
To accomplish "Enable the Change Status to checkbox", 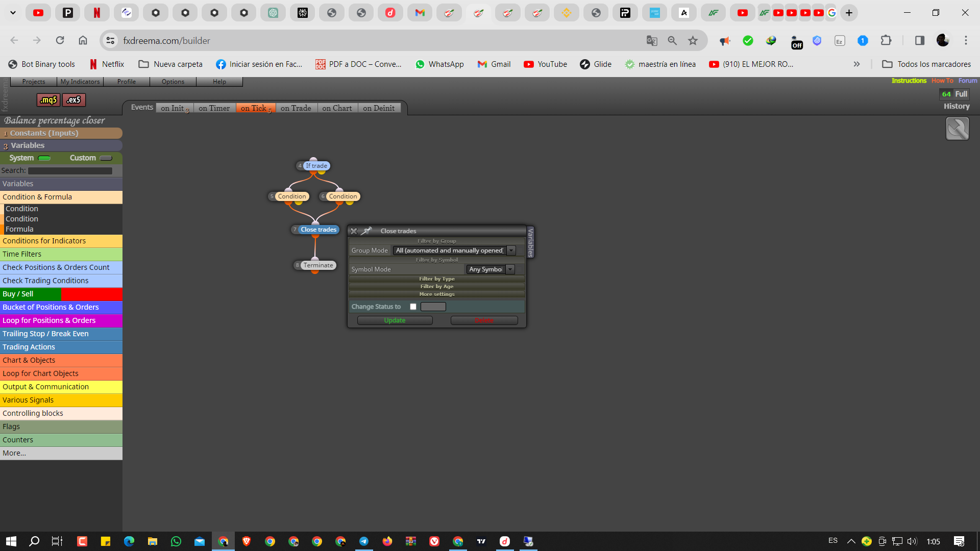I will (413, 307).
